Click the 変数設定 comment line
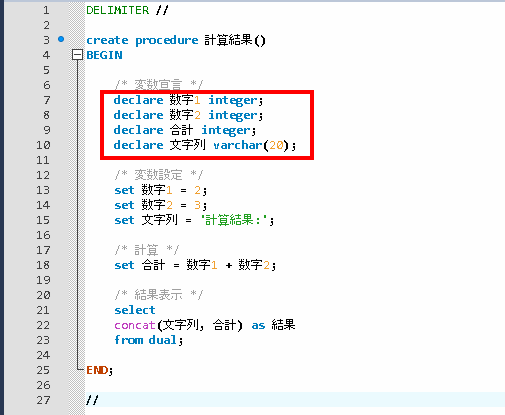 pyautogui.click(x=159, y=175)
